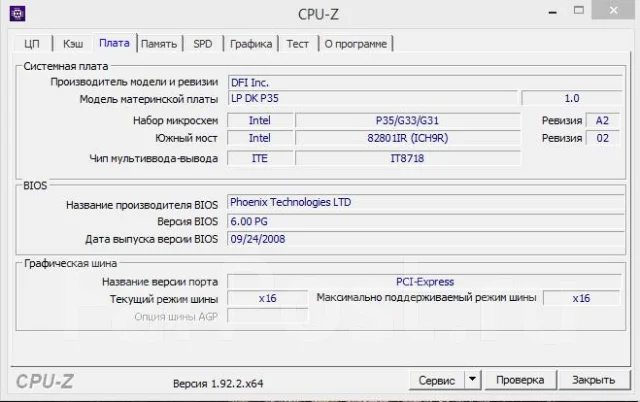
Task: Click the CPU-Z logo at bottom left
Action: 45,382
